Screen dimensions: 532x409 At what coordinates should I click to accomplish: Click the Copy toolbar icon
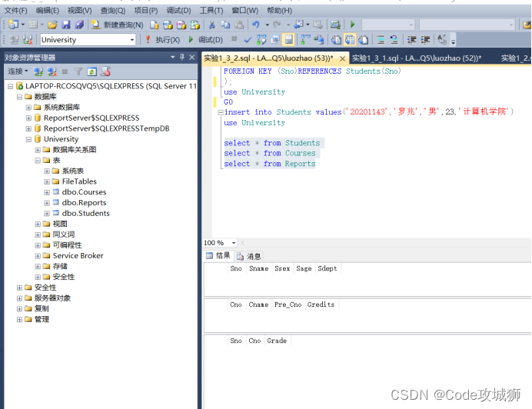(x=225, y=25)
